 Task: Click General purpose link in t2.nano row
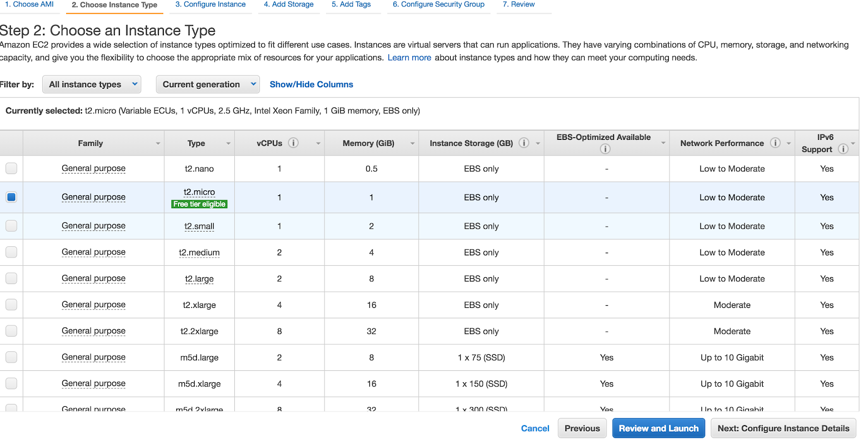pyautogui.click(x=93, y=169)
